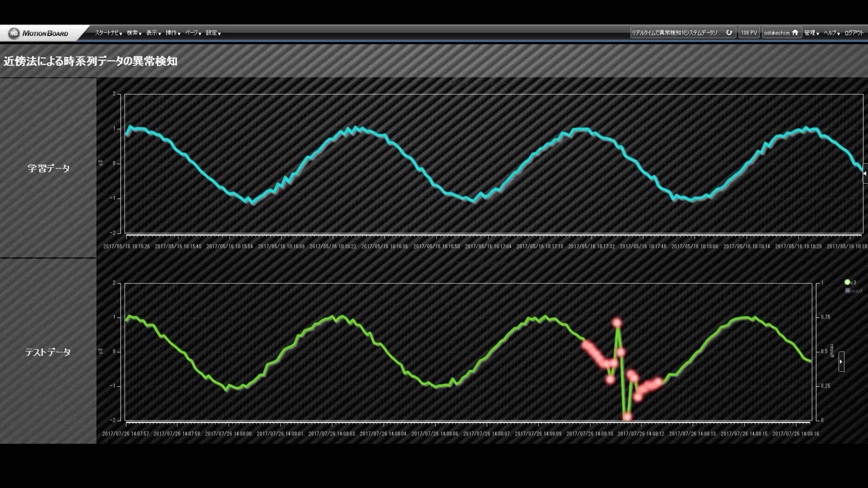This screenshot has height=488, width=868.
Task: Click the home icon next to ostakechi.m
Action: 795,33
